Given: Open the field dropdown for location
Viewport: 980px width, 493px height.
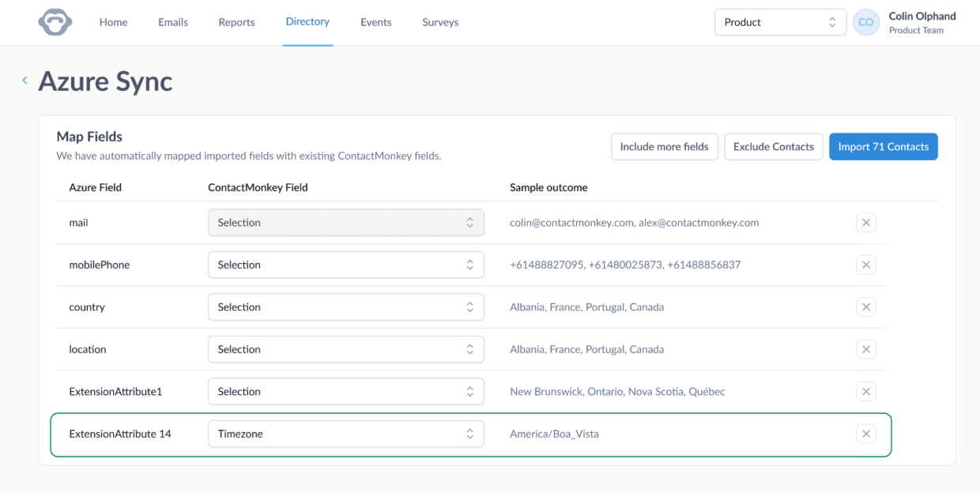Looking at the screenshot, I should pos(346,349).
